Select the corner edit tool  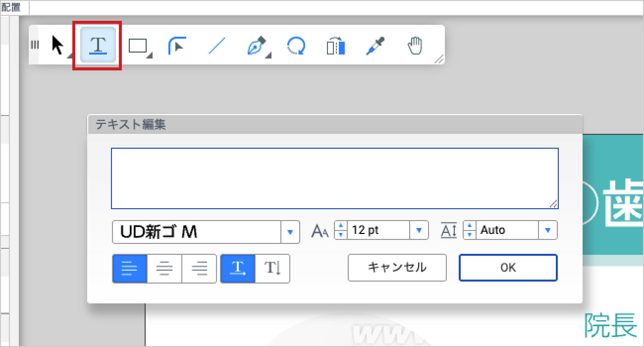point(177,45)
